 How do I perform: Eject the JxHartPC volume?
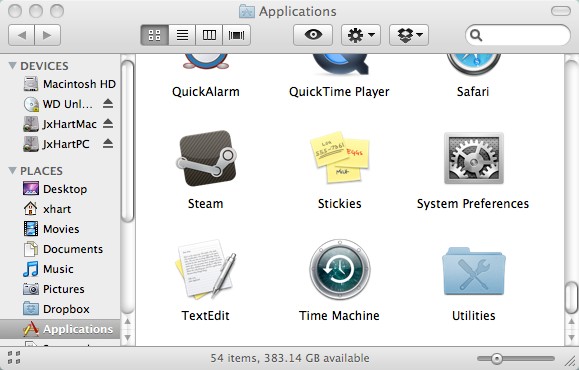[x=108, y=144]
